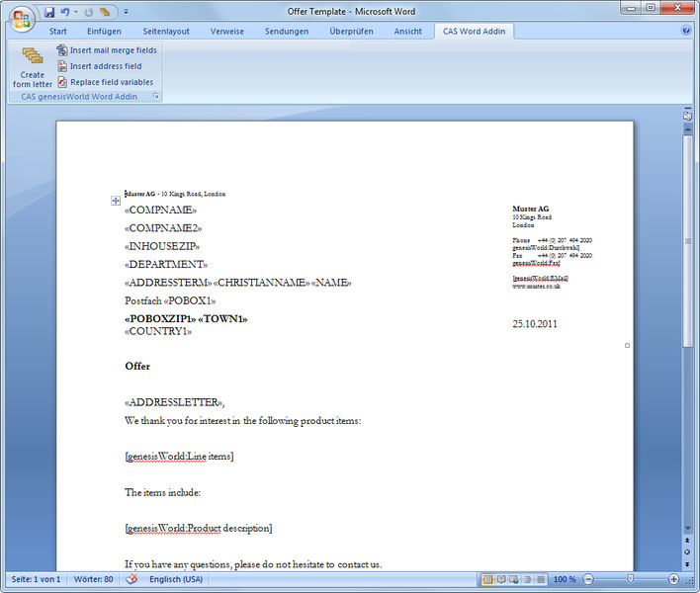
Task: Click the «DEPARTMENT» merge field
Action: tap(166, 265)
